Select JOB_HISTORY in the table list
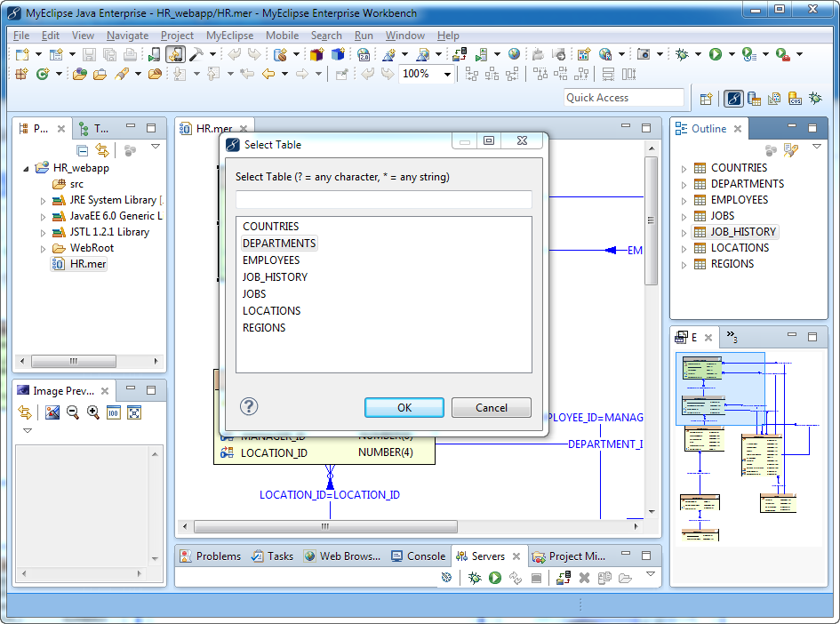This screenshot has width=840, height=624. pyautogui.click(x=275, y=277)
